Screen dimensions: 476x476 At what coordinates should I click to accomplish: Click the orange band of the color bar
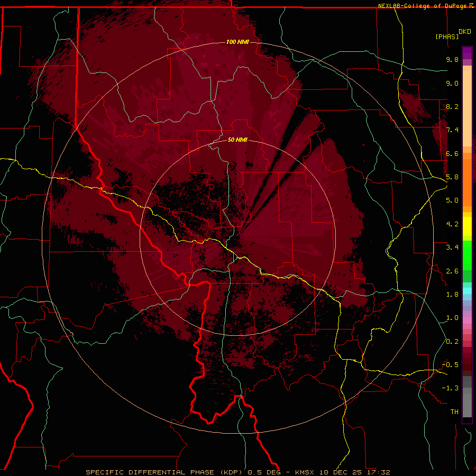click(x=467, y=182)
